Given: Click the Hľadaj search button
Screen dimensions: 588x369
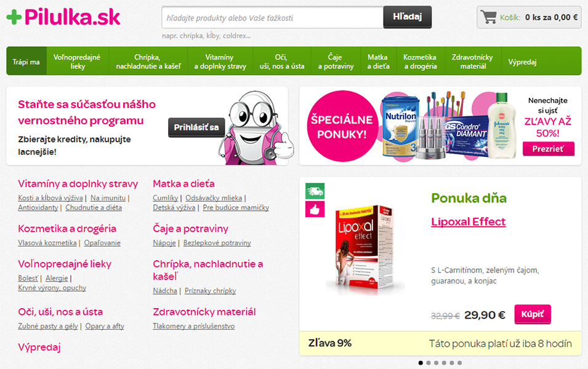Looking at the screenshot, I should tap(407, 17).
